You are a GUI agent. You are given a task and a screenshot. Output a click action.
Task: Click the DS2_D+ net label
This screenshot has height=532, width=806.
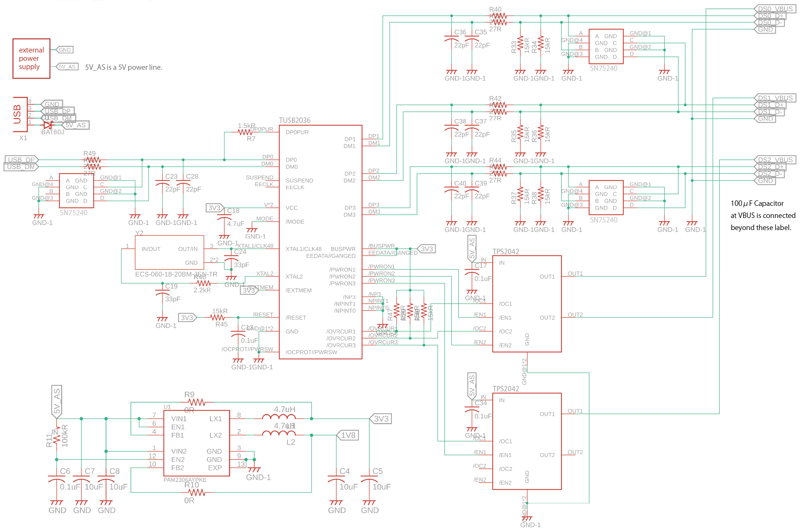[770, 167]
